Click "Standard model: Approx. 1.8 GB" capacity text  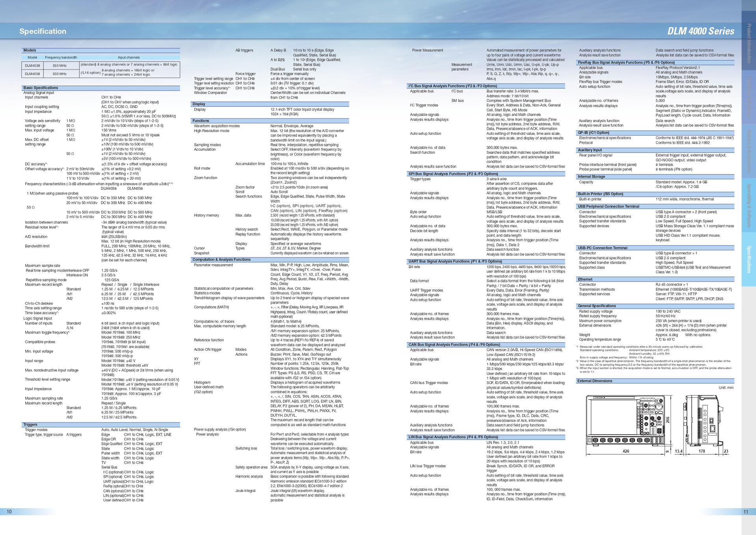coord(682,182)
